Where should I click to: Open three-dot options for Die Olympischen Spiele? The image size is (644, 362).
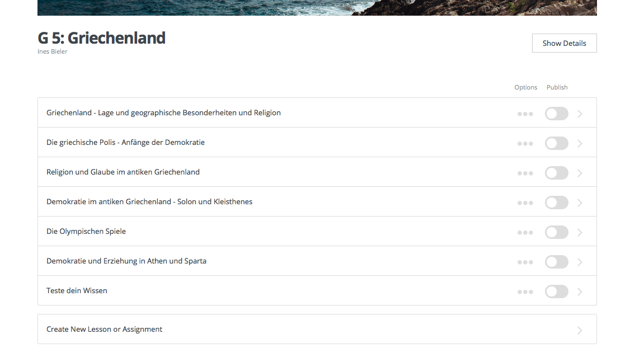[x=525, y=233]
